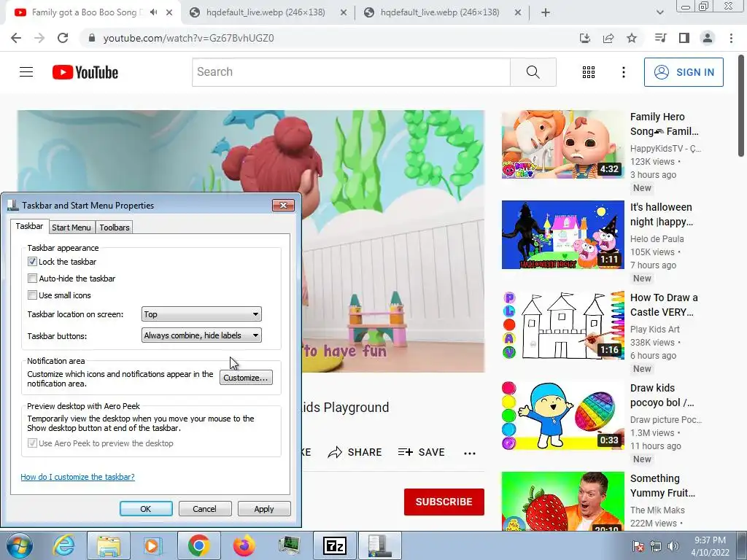This screenshot has width=747, height=560.
Task: Click the browser forward arrow
Action: click(39, 38)
